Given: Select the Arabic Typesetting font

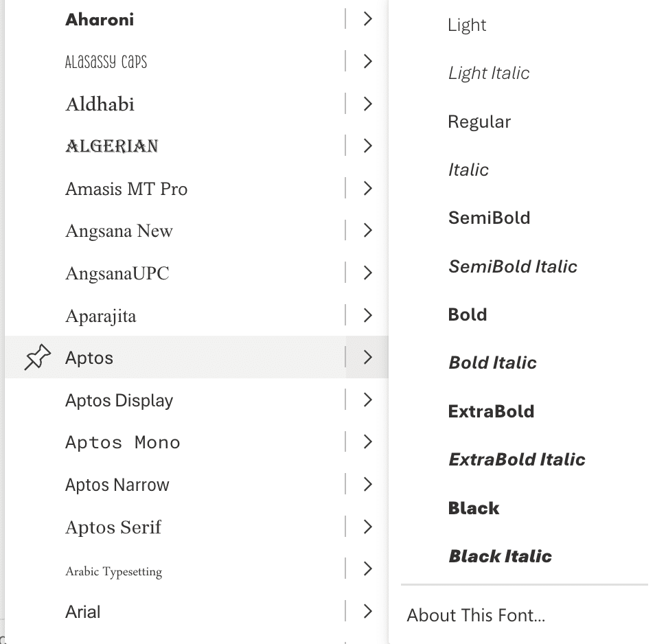Looking at the screenshot, I should coord(114,571).
